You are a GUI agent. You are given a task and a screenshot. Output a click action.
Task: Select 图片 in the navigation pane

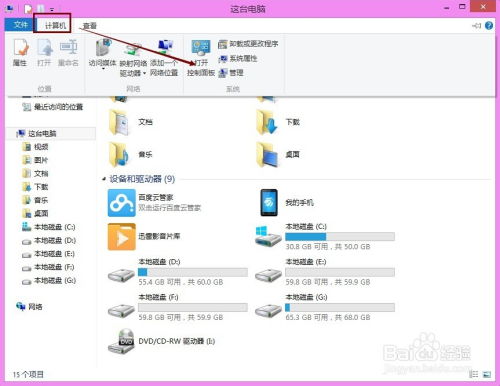pyautogui.click(x=35, y=160)
